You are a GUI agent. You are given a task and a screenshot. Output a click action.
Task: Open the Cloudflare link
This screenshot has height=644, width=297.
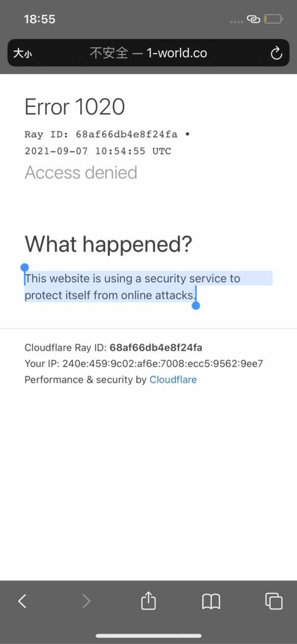coord(173,380)
